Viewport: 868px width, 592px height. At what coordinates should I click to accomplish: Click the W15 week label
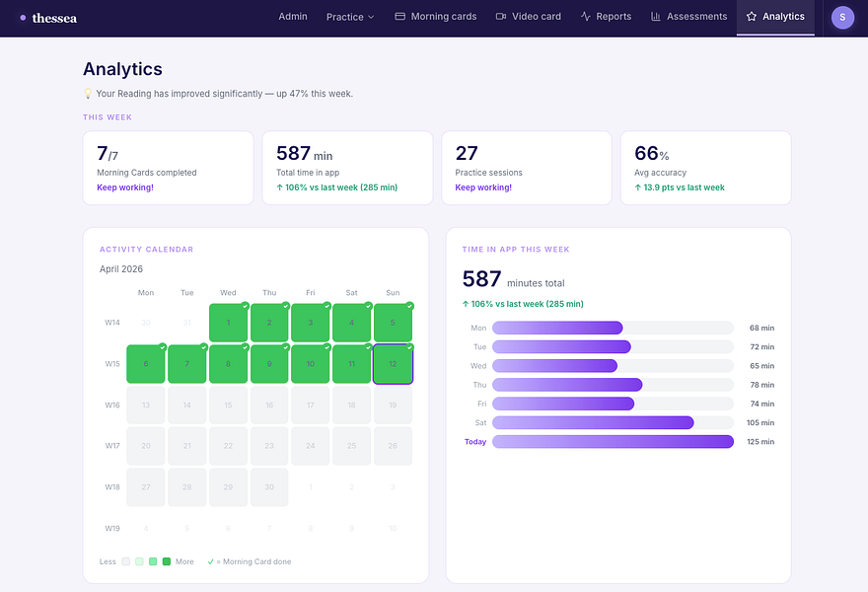click(112, 364)
